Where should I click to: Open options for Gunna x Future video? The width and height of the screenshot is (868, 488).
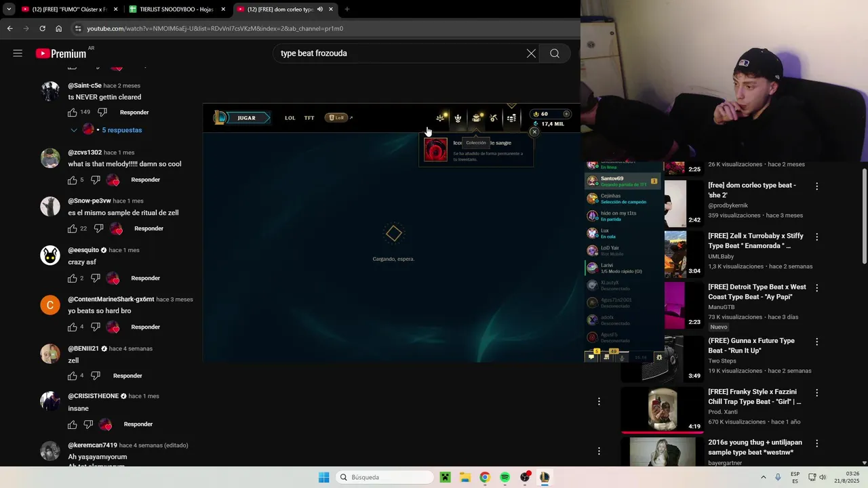coord(817,342)
